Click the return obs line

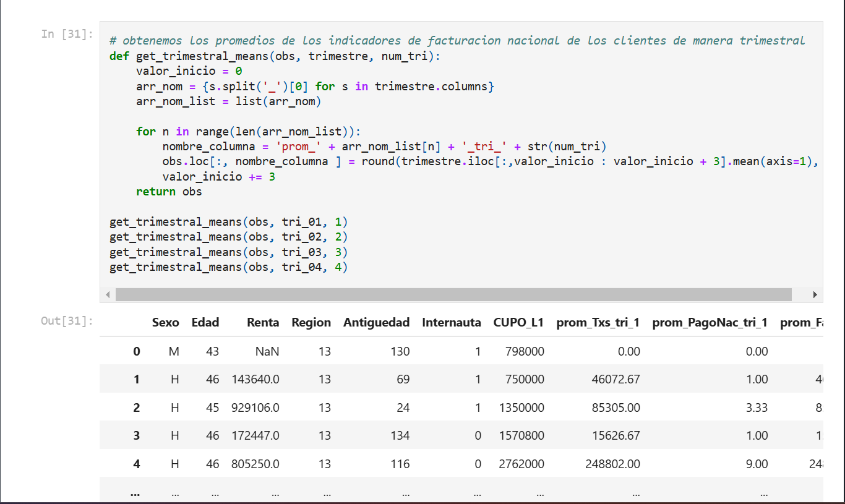tap(169, 192)
